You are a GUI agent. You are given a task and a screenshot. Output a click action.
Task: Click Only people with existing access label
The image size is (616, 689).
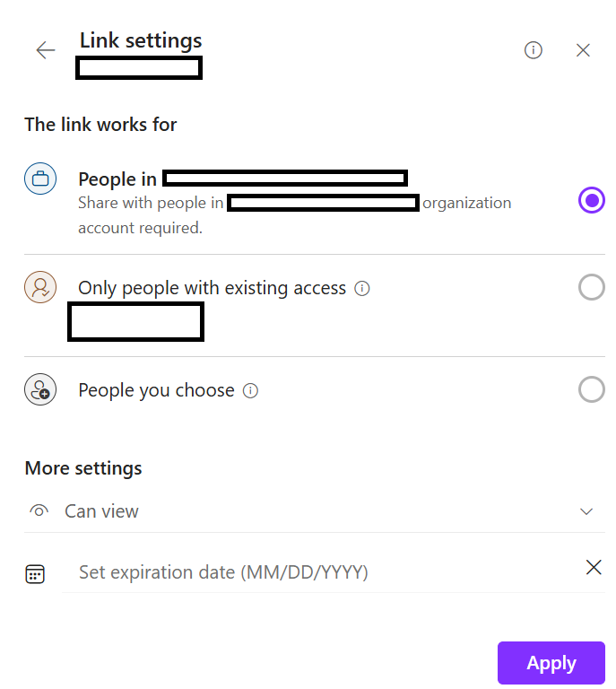[213, 288]
